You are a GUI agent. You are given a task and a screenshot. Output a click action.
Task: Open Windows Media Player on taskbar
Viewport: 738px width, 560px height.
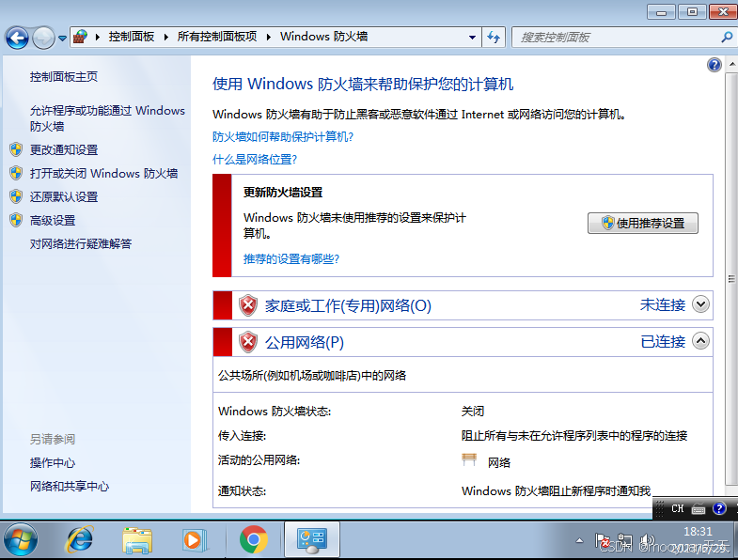tap(195, 540)
